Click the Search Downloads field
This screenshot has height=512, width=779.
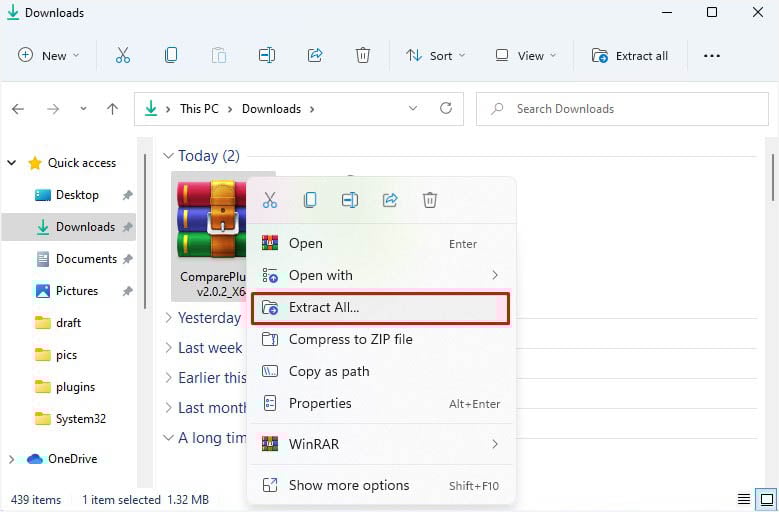[622, 109]
